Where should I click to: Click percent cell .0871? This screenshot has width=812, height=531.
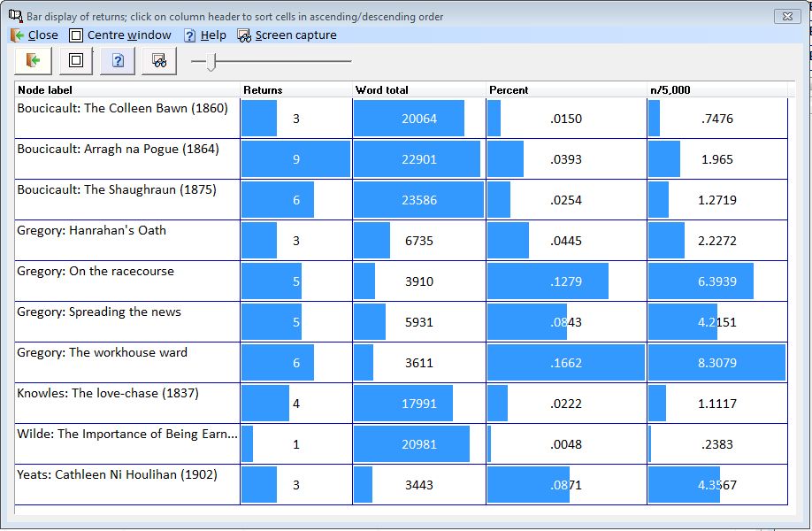[566, 485]
